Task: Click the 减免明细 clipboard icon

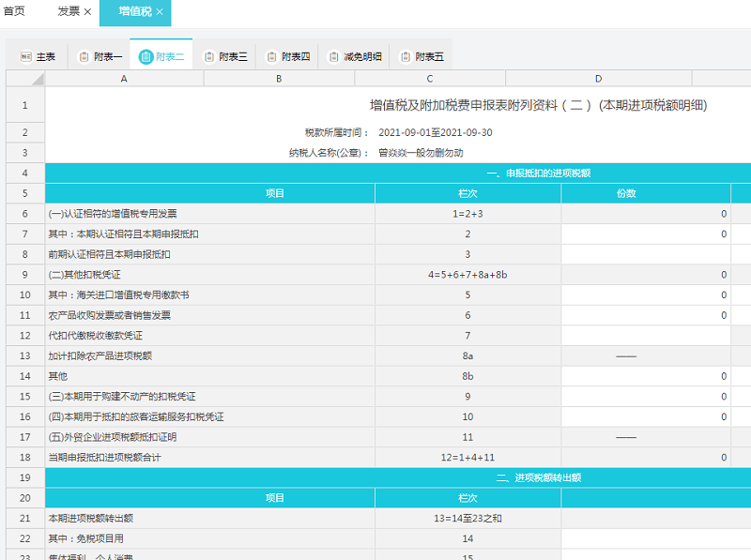Action: tap(333, 57)
